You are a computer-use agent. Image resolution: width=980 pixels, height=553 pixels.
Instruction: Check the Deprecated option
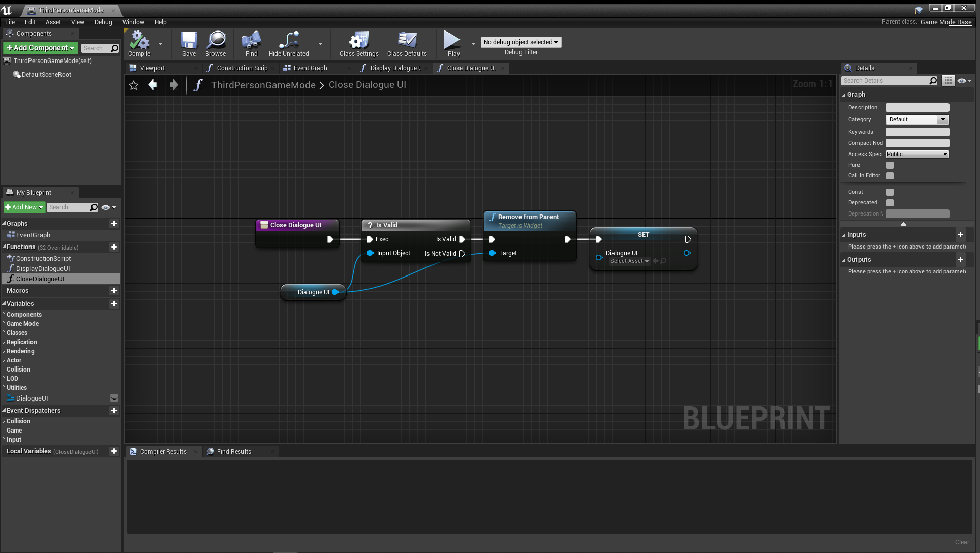[890, 203]
